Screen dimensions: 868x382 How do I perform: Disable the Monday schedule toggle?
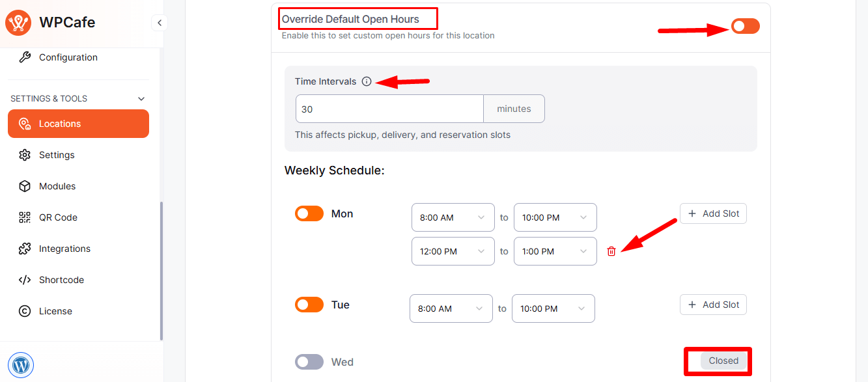click(309, 213)
